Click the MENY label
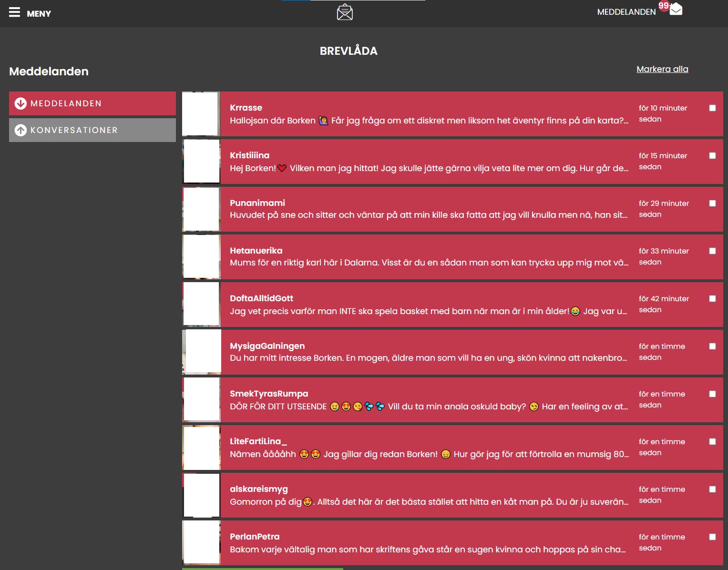This screenshot has width=728, height=570. pos(39,14)
